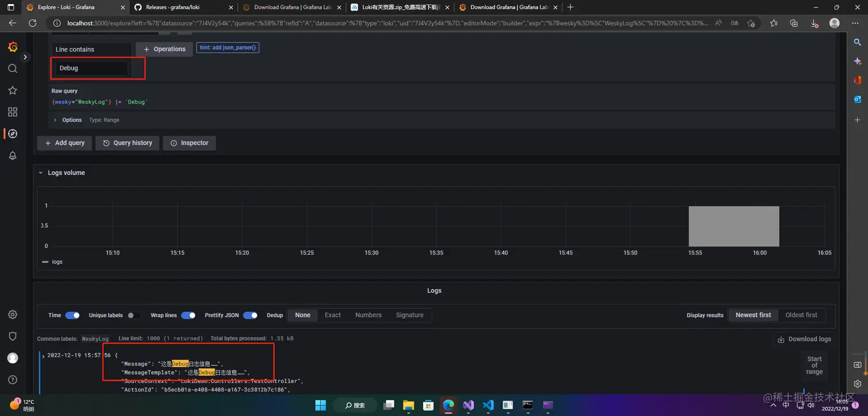The height and width of the screenshot is (416, 868).
Task: Select Dedup option Numbers
Action: coord(369,315)
